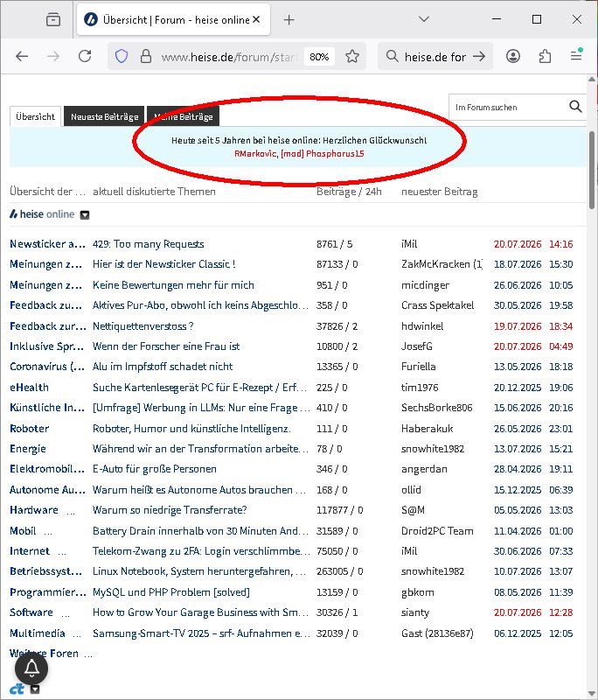Open thread 429: Too many Requests
The image size is (598, 700).
148,244
